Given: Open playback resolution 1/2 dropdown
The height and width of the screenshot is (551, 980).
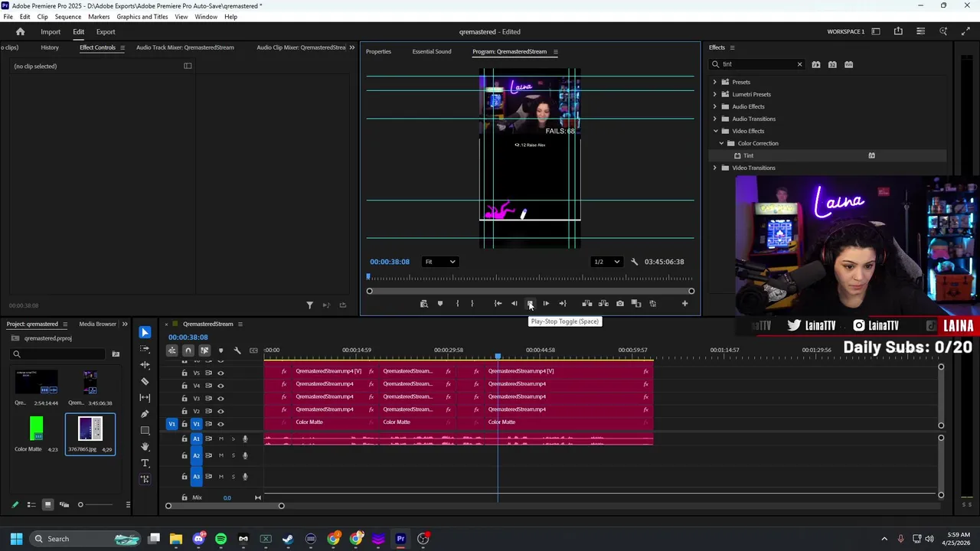Looking at the screenshot, I should (606, 262).
